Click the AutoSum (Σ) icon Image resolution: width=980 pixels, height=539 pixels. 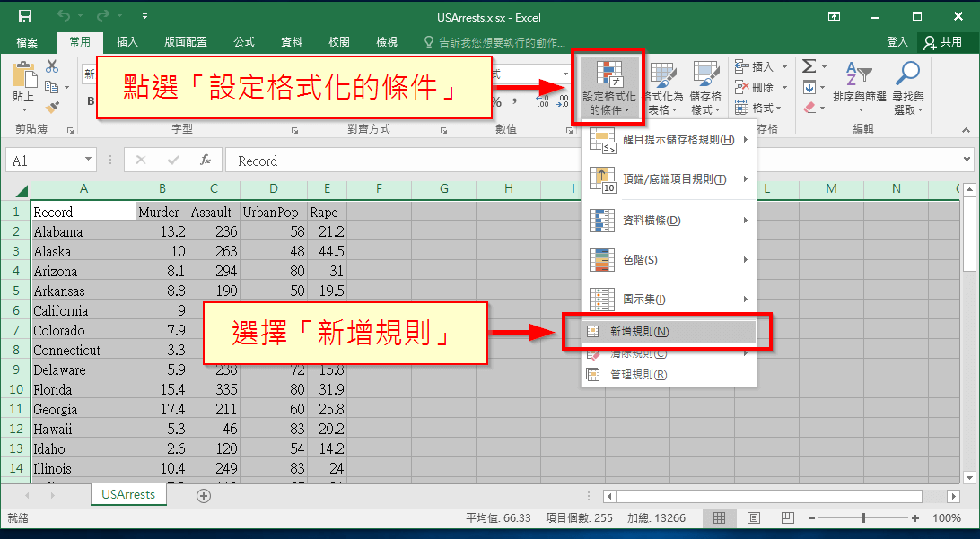[x=810, y=65]
